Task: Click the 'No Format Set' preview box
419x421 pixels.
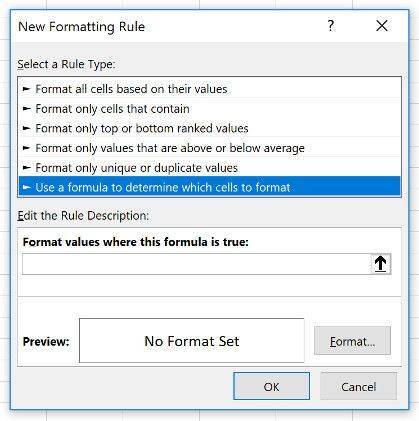Action: pos(192,341)
